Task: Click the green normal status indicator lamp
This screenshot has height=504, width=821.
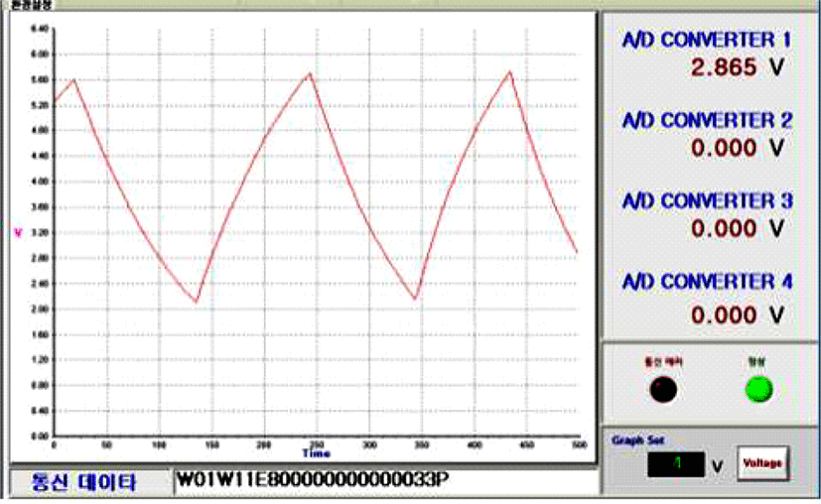Action: pyautogui.click(x=758, y=389)
